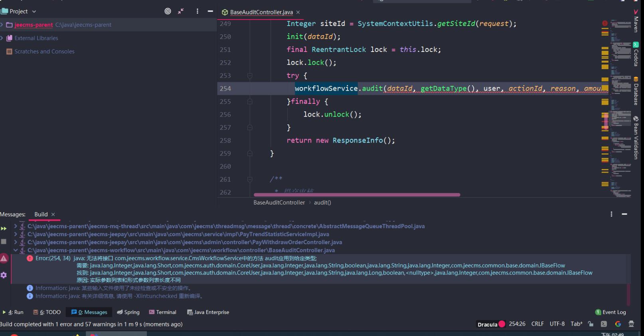
Task: Open the Event Log
Action: coord(610,312)
